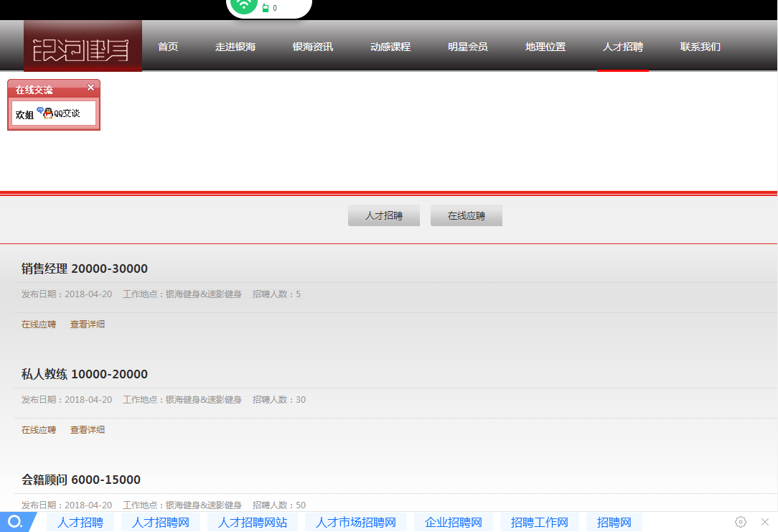Click 招聘人数：5 text for 销售经理
This screenshot has height=532, width=778.
click(276, 294)
